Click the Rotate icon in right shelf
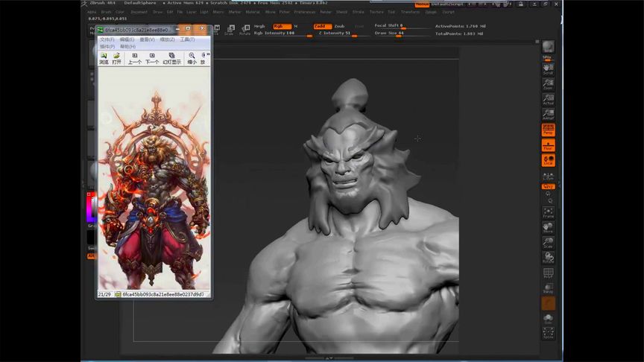This screenshot has width=644, height=362. [548, 258]
